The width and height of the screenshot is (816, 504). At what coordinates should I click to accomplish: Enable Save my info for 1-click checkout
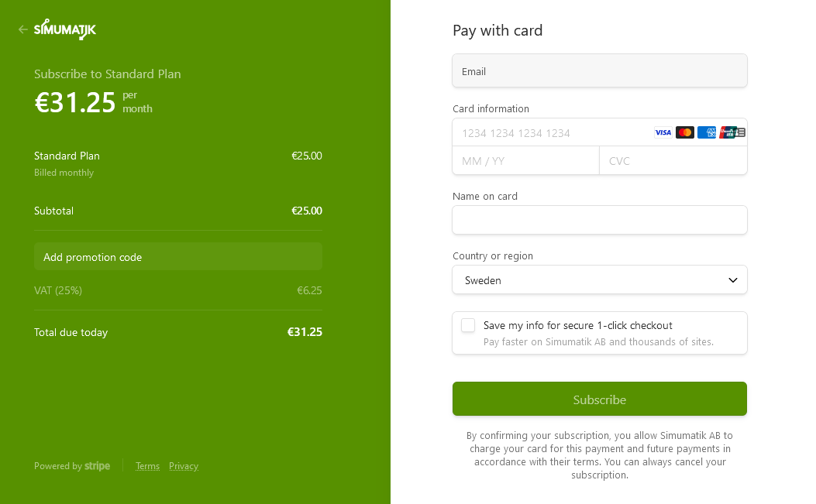point(468,325)
